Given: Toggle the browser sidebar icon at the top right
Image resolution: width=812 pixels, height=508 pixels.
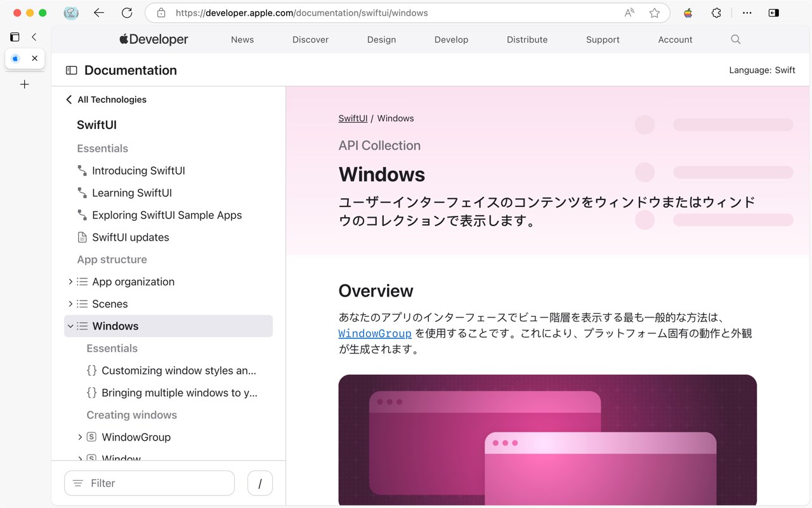Looking at the screenshot, I should click(774, 13).
